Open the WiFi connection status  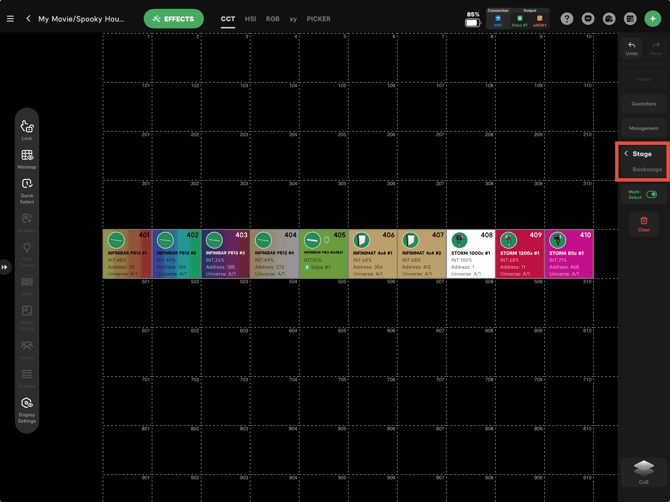point(498,21)
